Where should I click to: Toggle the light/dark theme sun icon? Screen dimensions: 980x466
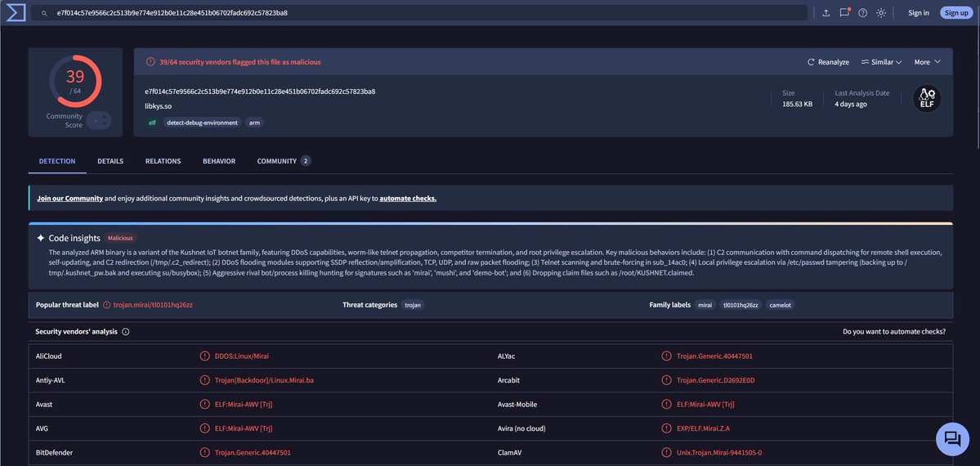pos(881,12)
